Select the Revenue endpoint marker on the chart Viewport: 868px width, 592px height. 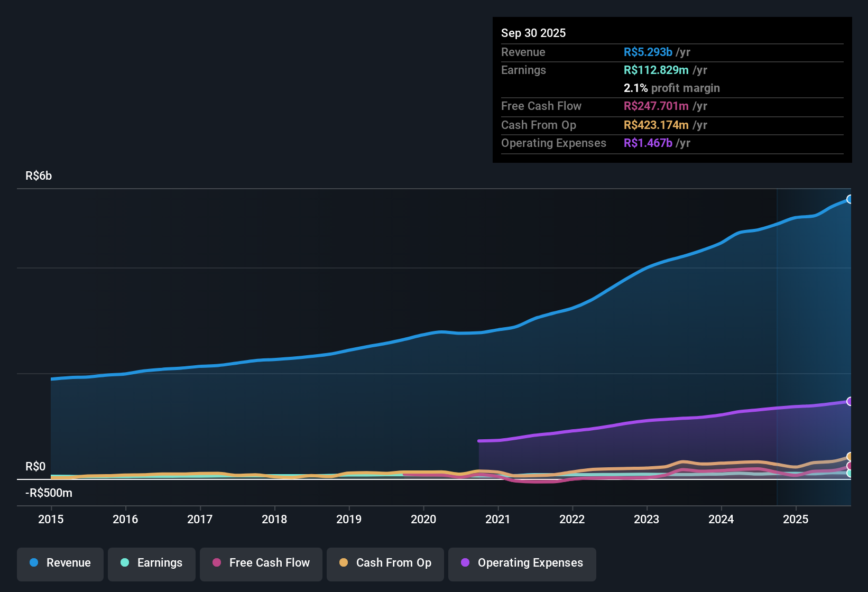[850, 199]
